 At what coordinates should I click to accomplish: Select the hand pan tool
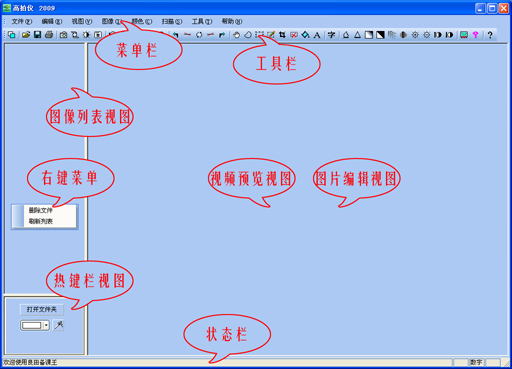pos(236,35)
